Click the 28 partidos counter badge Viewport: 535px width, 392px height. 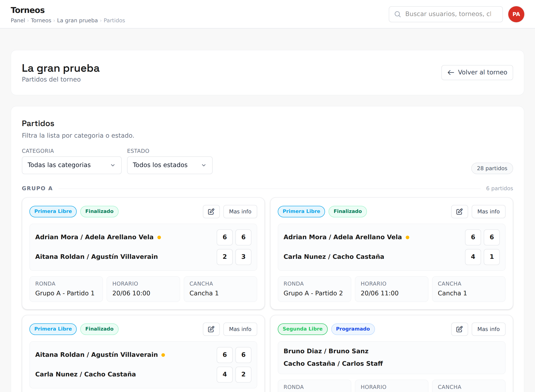[x=492, y=168]
